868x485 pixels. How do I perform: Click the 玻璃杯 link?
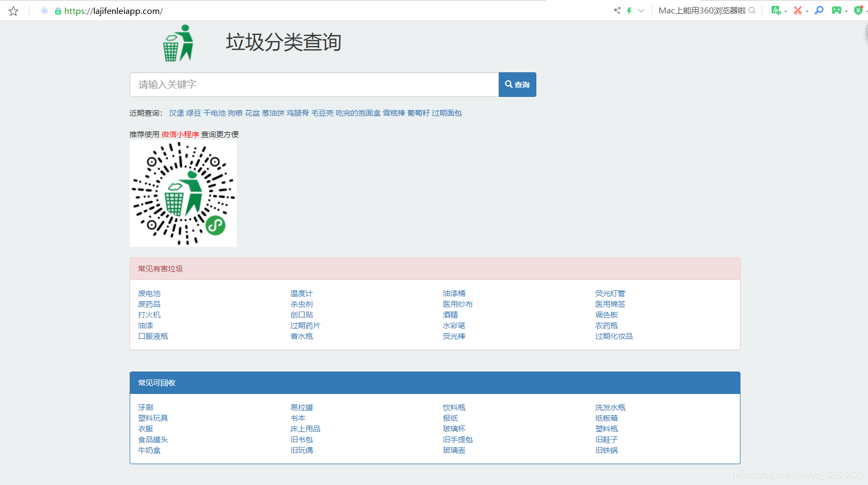[454, 429]
